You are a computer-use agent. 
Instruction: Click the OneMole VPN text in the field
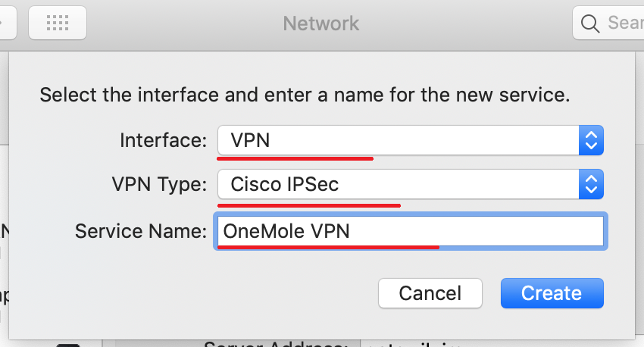tap(286, 231)
